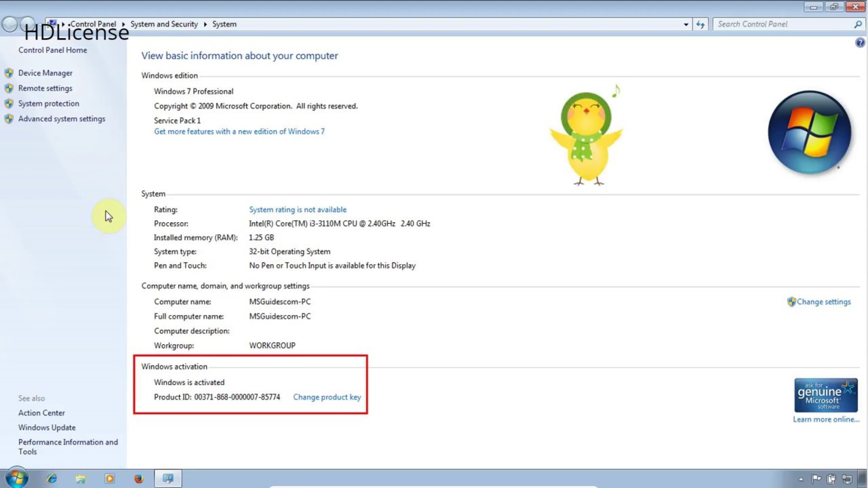
Task: Click System breadcrumb item
Action: point(224,24)
